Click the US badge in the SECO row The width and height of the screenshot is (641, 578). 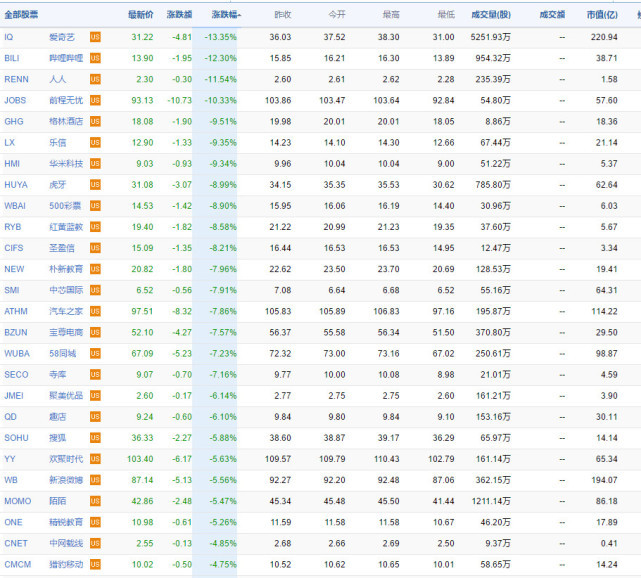coord(95,375)
